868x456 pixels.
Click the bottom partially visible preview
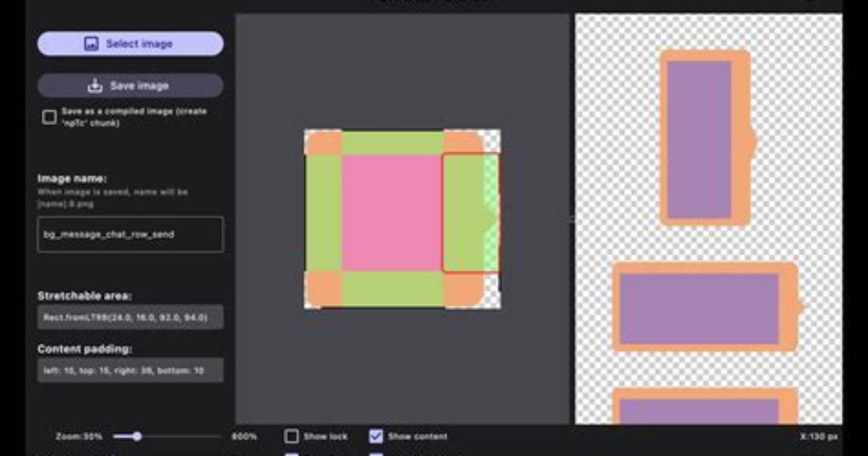pyautogui.click(x=705, y=406)
